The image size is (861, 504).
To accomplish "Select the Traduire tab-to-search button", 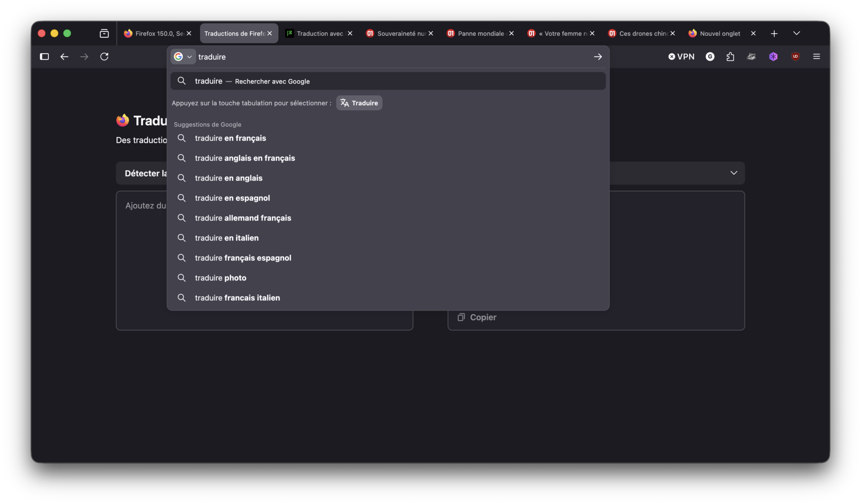I will tap(359, 103).
